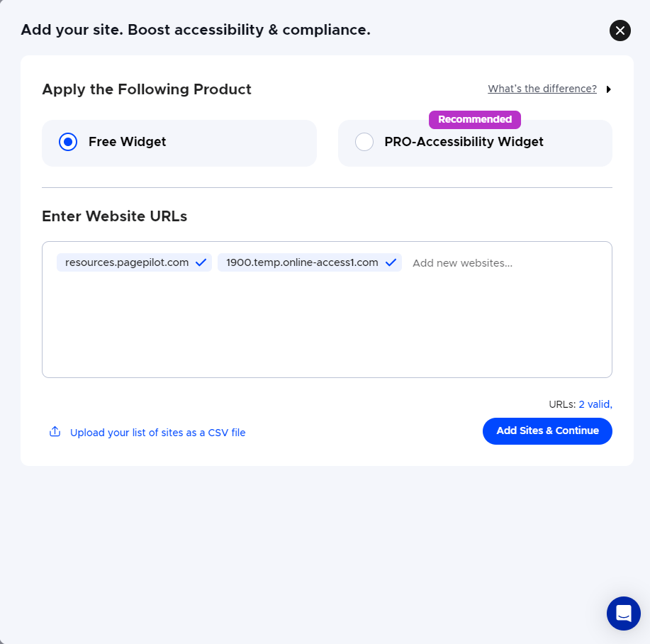Open the chat support widget
Screen dimensions: 650x644
(x=623, y=614)
